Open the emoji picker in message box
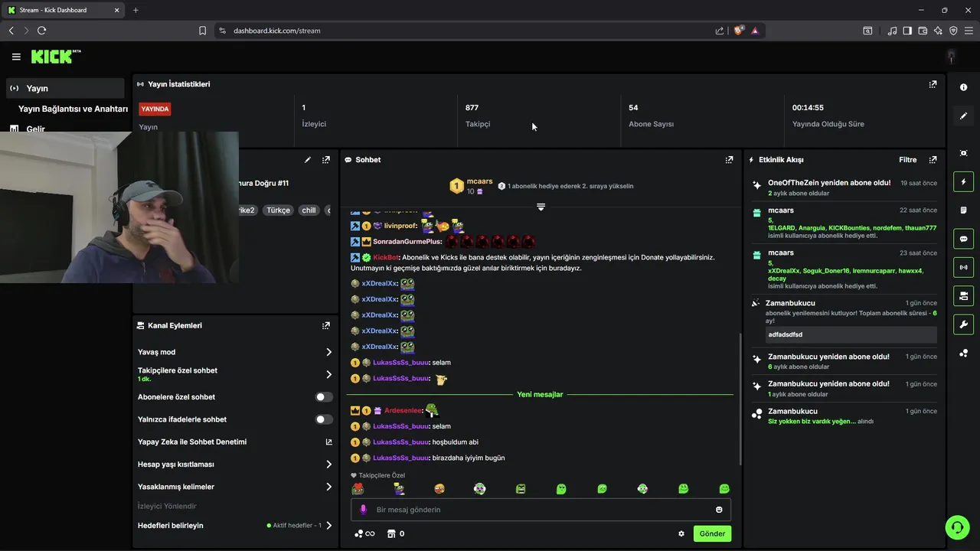Screen dimensions: 980x551 (719, 510)
